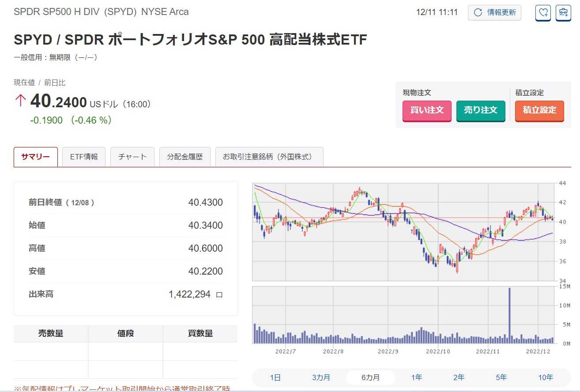Click the 売数量 column header

pyautogui.click(x=51, y=334)
